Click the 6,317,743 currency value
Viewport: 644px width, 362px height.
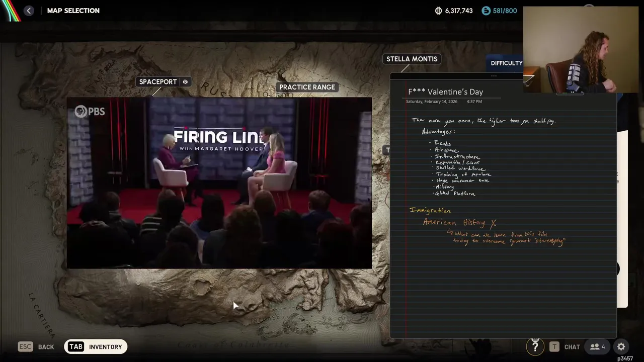click(x=459, y=11)
